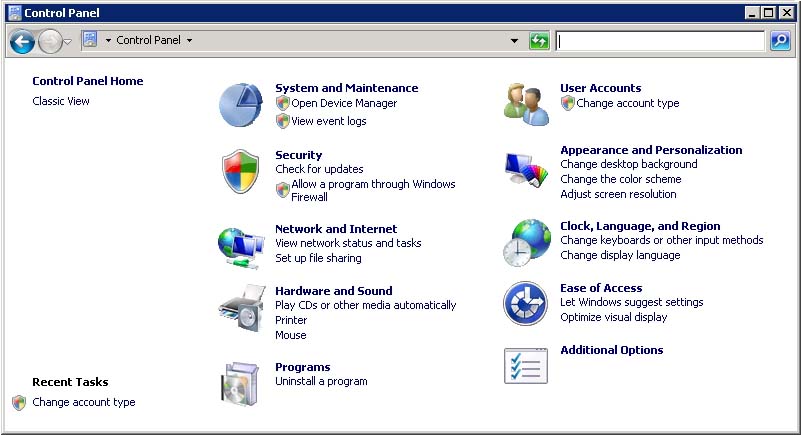Click Set up file sharing

click(x=318, y=258)
